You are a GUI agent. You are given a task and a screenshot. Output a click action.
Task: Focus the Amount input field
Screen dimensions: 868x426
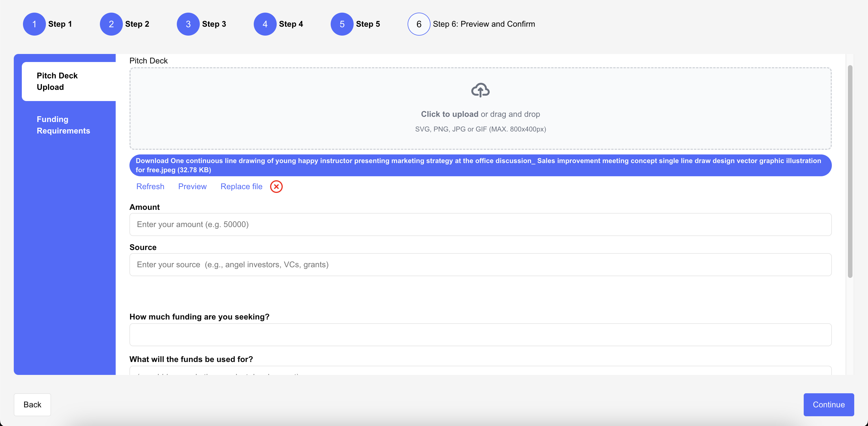pyautogui.click(x=480, y=224)
